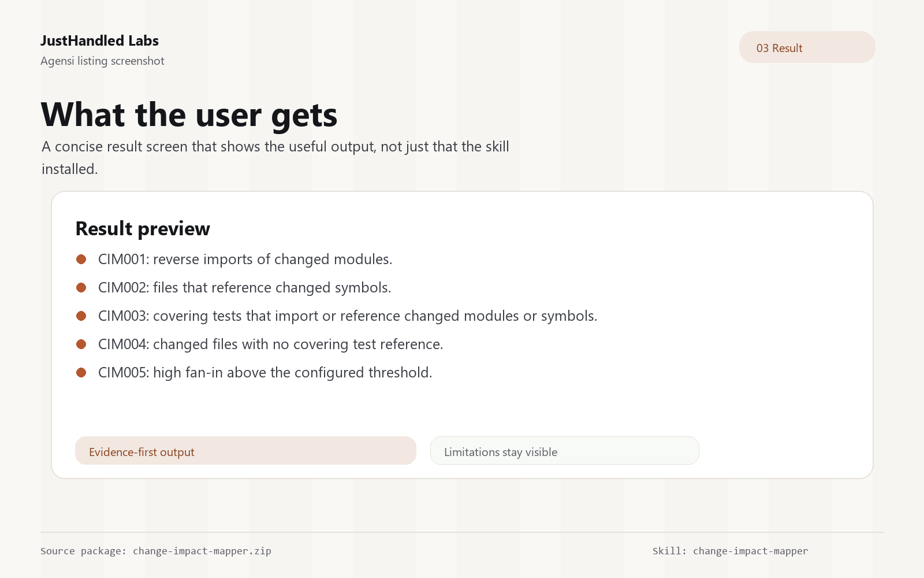The height and width of the screenshot is (578, 924).
Task: Select the CIM005 high fan-in line
Action: (x=265, y=373)
